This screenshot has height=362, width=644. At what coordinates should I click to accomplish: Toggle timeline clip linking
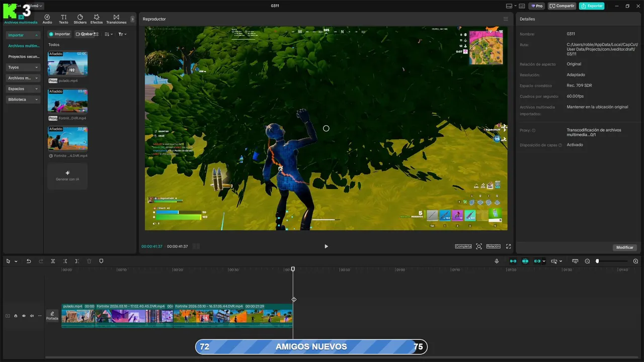coord(537,261)
